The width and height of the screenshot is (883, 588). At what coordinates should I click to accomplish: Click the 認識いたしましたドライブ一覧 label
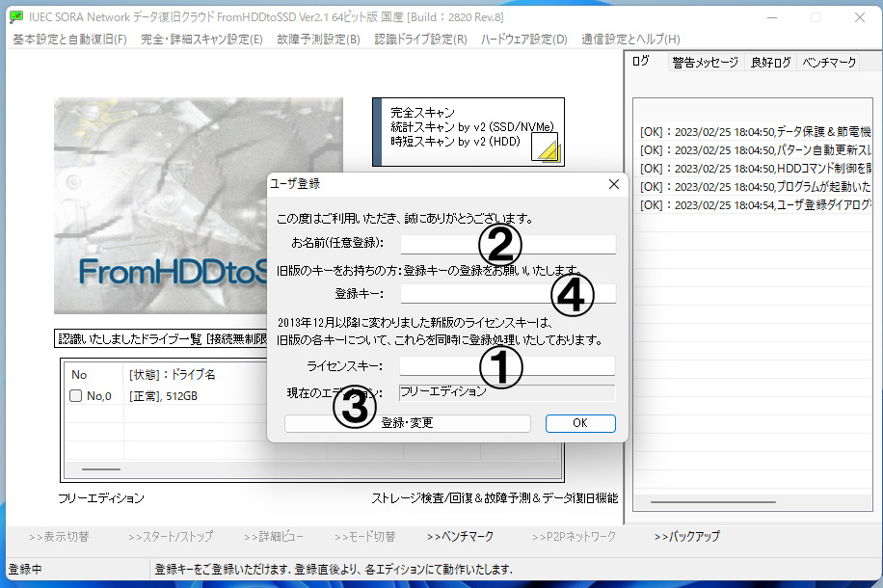click(162, 339)
